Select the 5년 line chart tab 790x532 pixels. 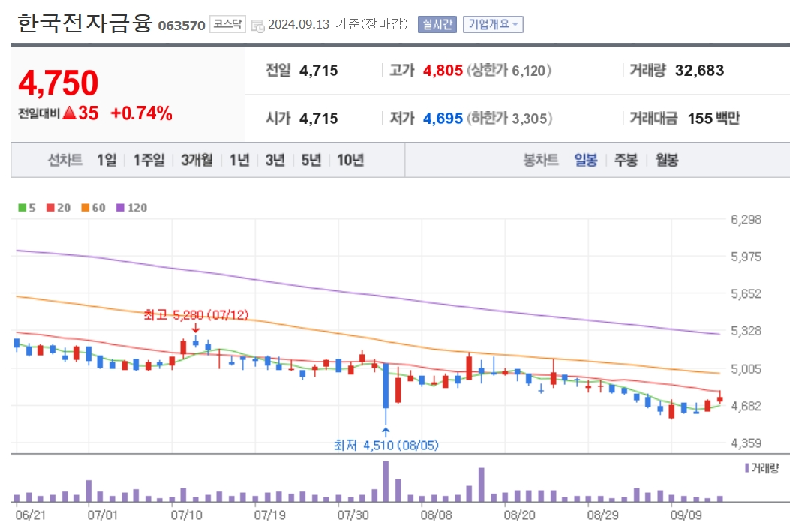[311, 161]
